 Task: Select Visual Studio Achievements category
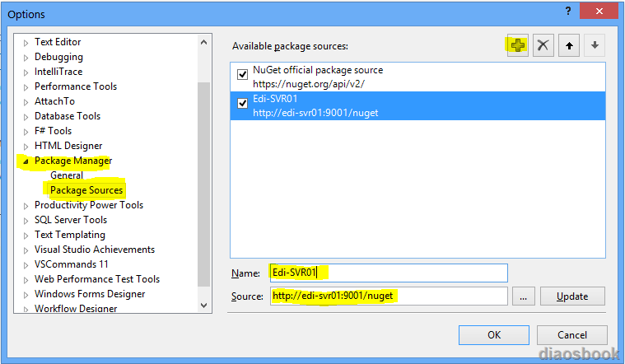pyautogui.click(x=95, y=250)
